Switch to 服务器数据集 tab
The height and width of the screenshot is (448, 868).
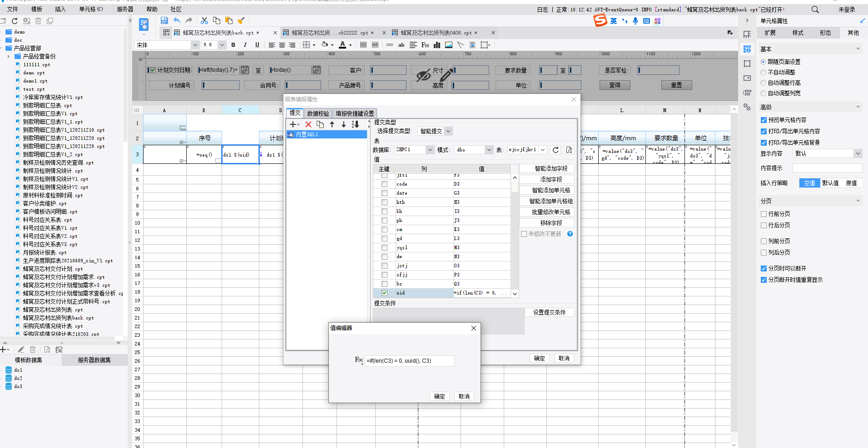[x=94, y=360]
